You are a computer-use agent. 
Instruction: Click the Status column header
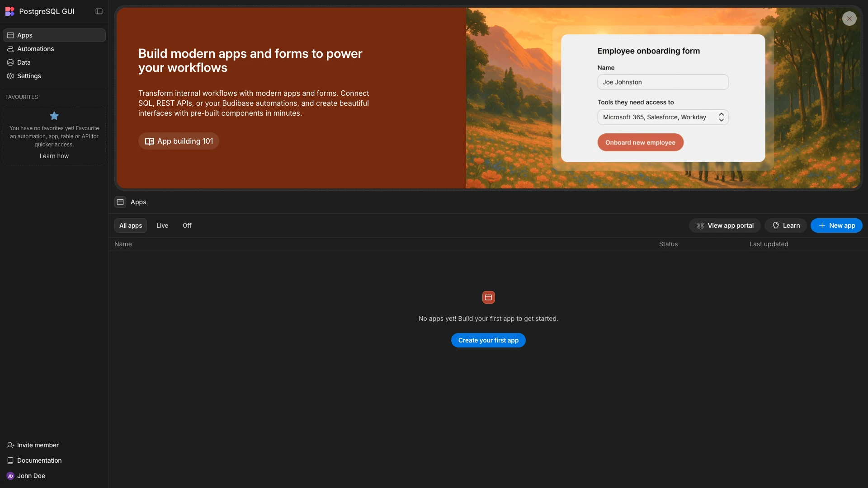tap(668, 244)
